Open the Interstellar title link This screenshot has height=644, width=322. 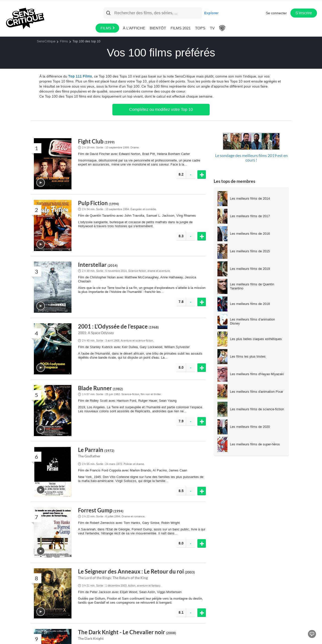[x=92, y=265]
